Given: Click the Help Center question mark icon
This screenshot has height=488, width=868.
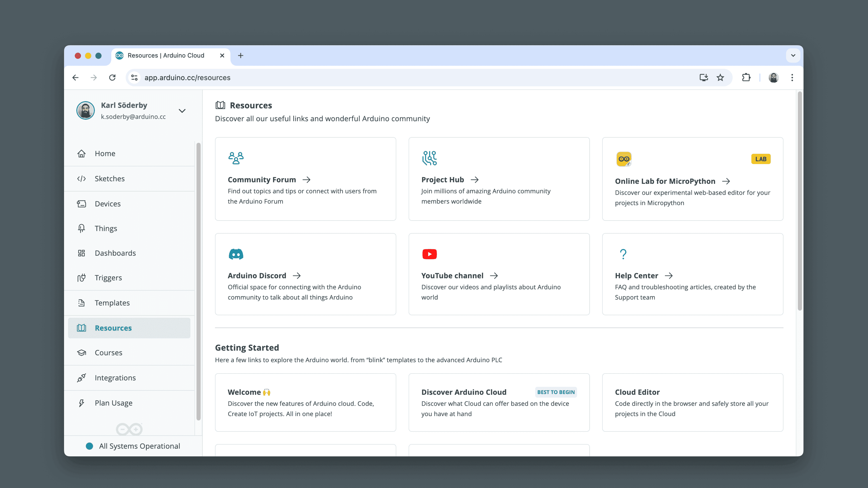Looking at the screenshot, I should [x=623, y=254].
